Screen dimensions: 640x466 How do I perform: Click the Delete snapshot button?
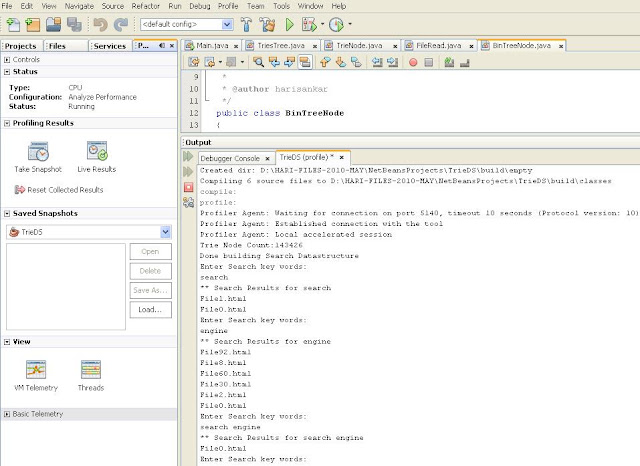tap(151, 271)
